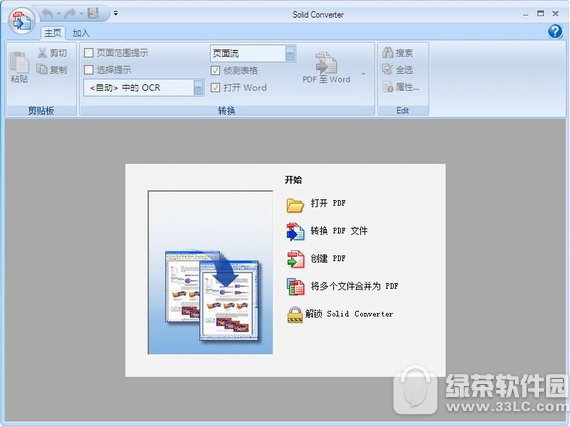
Task: Open help via the blue question mark
Action: (x=555, y=32)
